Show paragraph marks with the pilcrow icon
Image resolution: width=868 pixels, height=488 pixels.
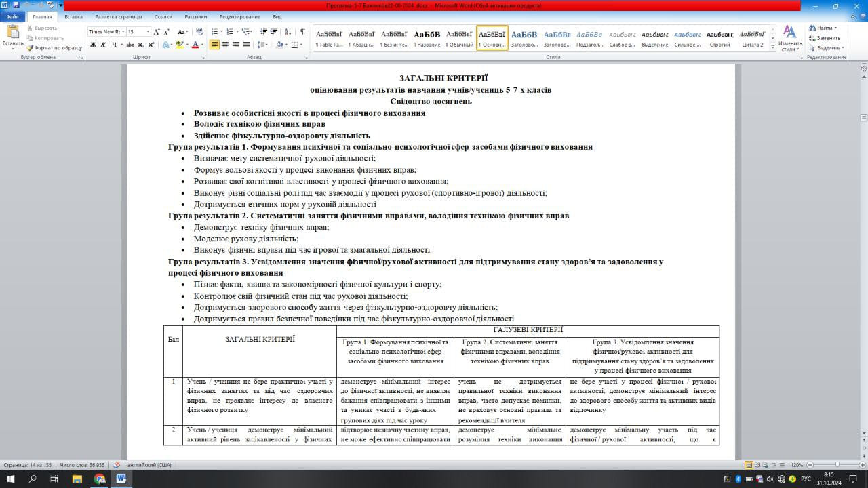302,32
